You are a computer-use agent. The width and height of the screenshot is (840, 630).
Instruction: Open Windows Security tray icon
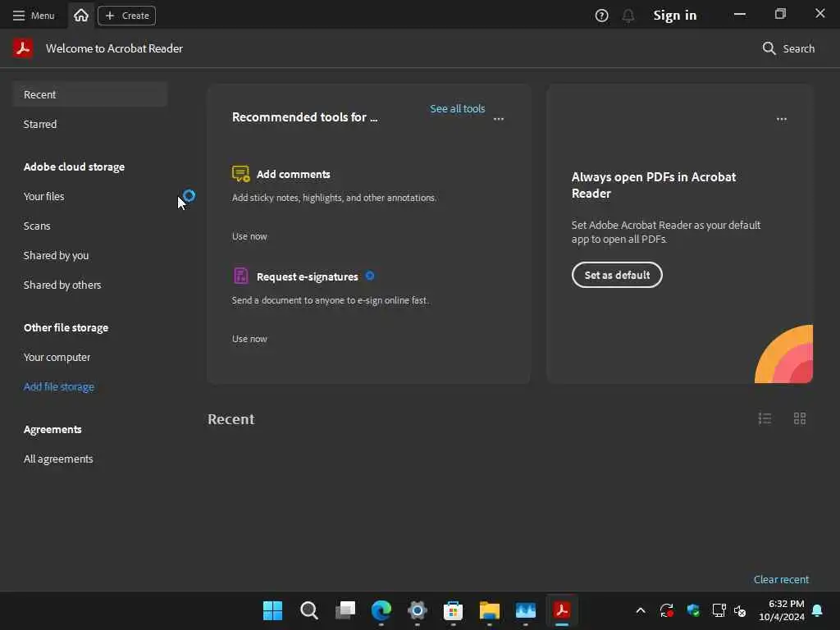[693, 610]
